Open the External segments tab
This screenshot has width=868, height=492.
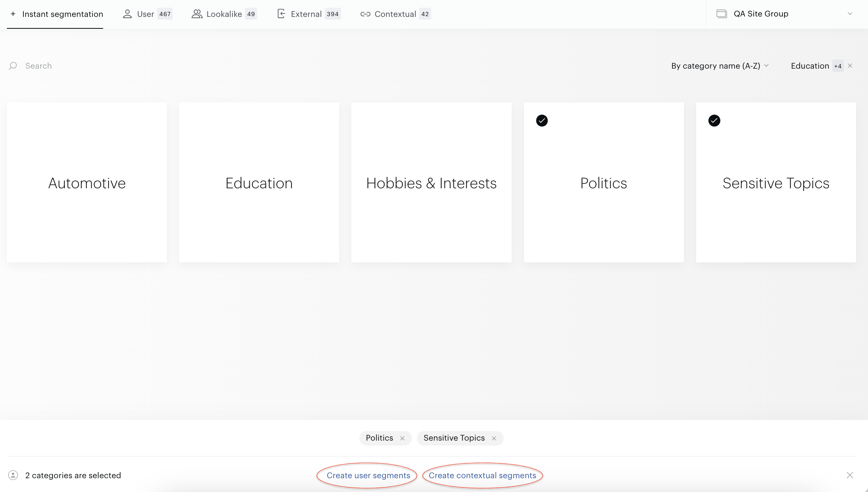pyautogui.click(x=309, y=14)
